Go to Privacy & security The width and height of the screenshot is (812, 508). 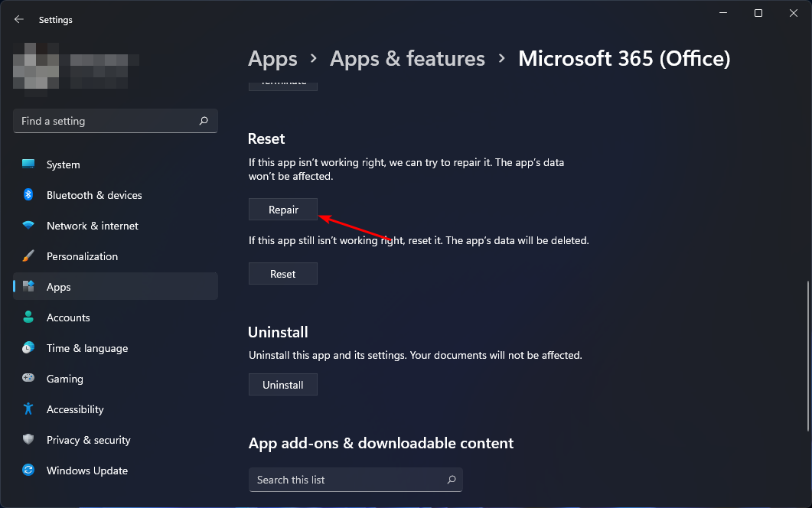116,439
